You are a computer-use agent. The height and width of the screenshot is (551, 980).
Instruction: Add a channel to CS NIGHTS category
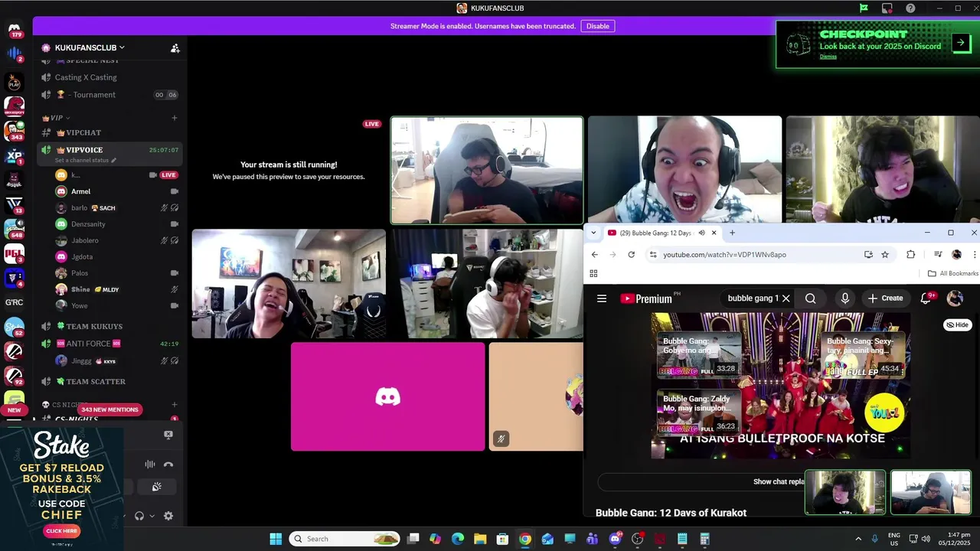175,404
